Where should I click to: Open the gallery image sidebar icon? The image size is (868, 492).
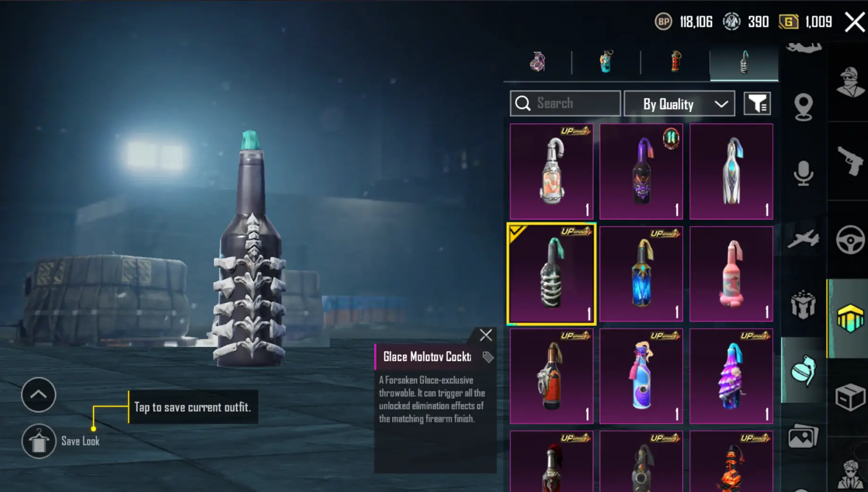pyautogui.click(x=803, y=436)
